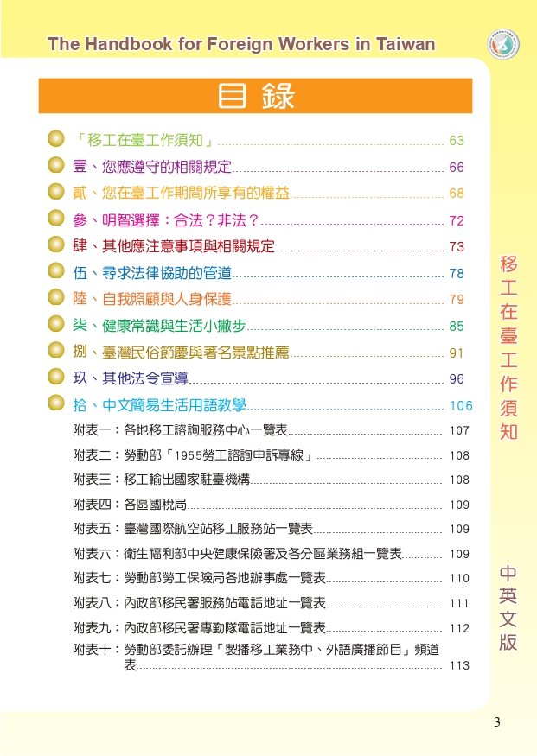This screenshot has width=537, height=756.
Task: Click page number 106
Action: [461, 405]
